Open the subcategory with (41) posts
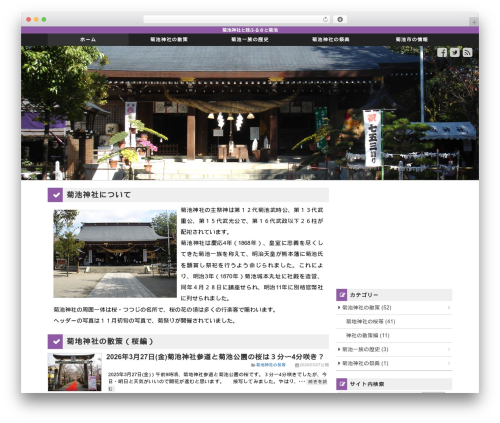Viewport: 500px width, 423px height. point(370,321)
